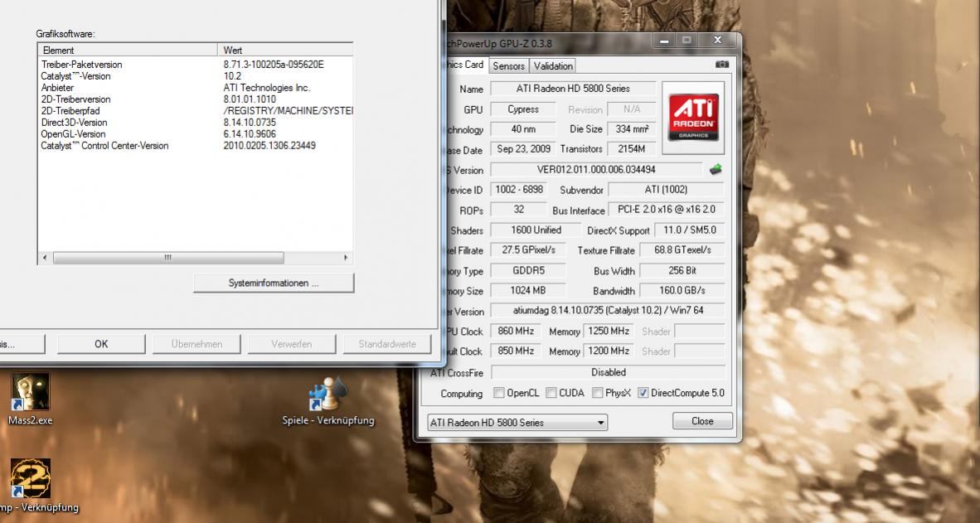Select the OpenGL-Version row
980x523 pixels.
[x=195, y=133]
